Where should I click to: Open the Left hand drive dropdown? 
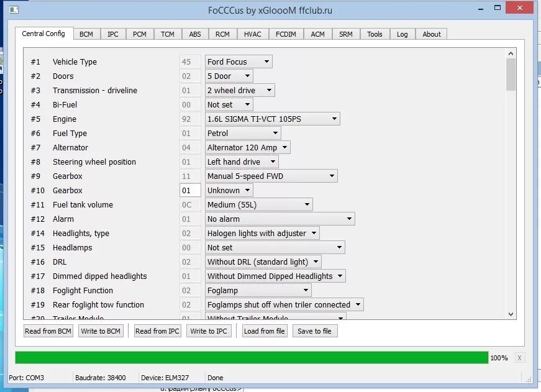242,162
